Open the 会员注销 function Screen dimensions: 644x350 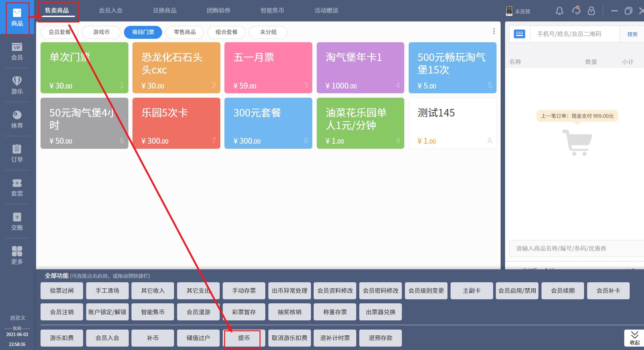point(62,312)
